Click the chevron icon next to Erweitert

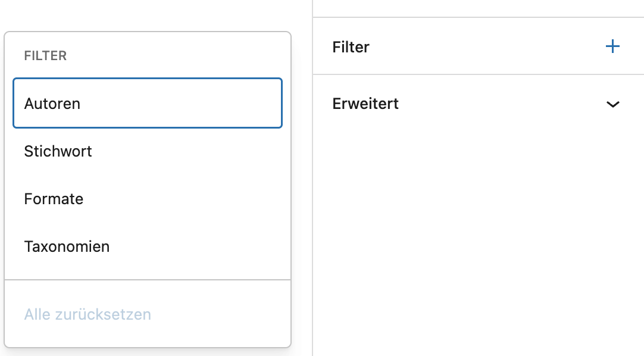(x=612, y=104)
